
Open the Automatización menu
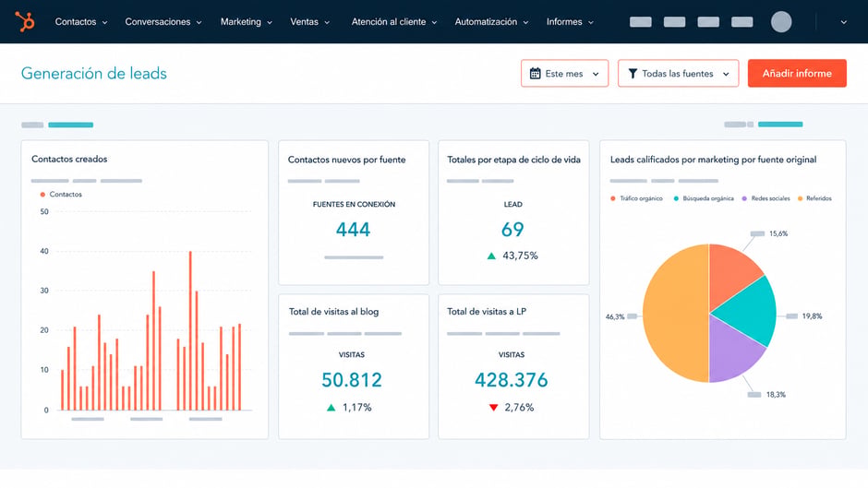(491, 21)
